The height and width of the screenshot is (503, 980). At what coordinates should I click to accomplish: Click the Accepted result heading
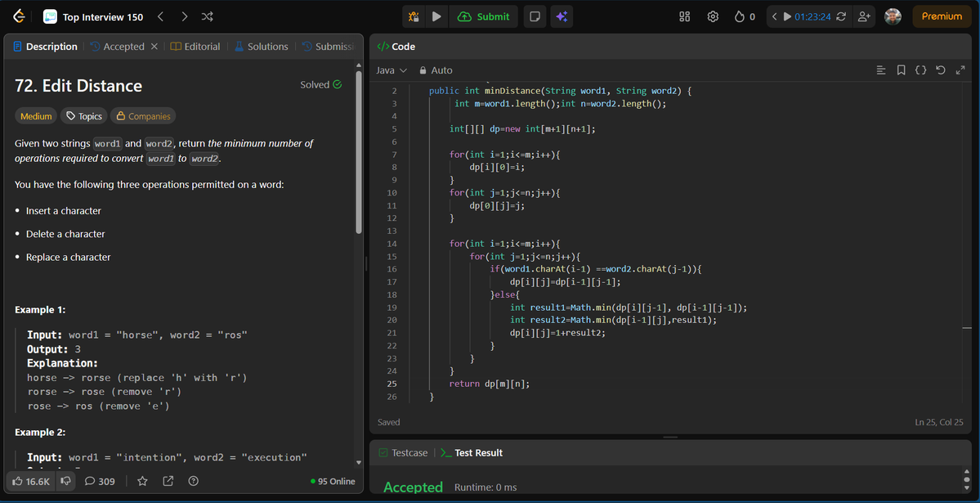(413, 487)
